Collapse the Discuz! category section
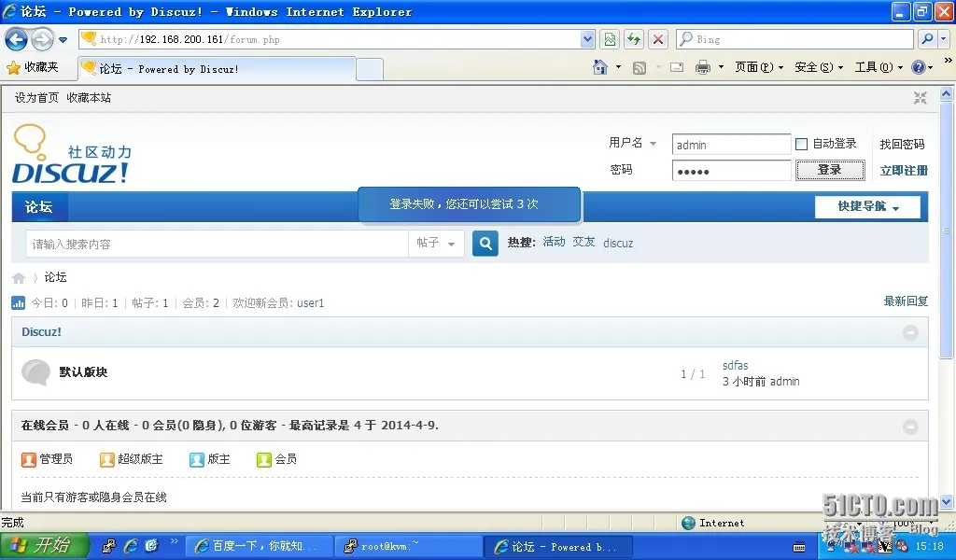This screenshot has width=956, height=560. click(x=910, y=332)
